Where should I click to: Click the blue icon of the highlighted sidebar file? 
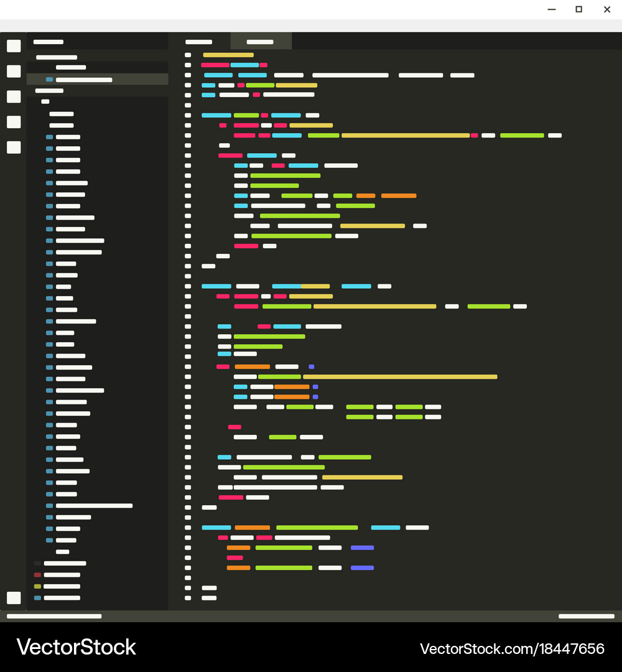coord(49,80)
